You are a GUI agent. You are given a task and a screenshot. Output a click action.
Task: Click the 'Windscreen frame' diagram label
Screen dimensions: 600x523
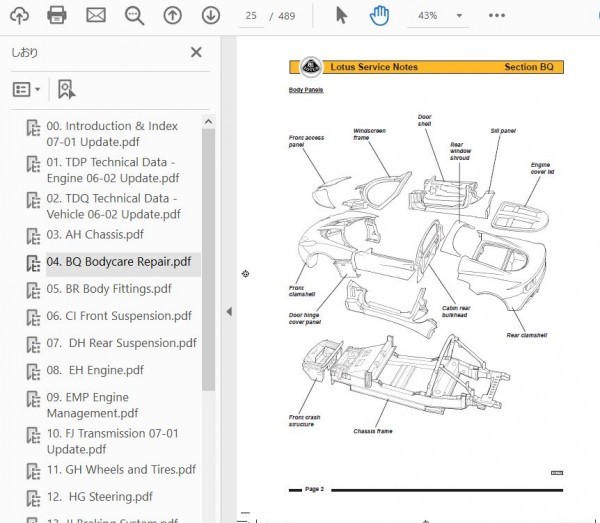pyautogui.click(x=369, y=134)
